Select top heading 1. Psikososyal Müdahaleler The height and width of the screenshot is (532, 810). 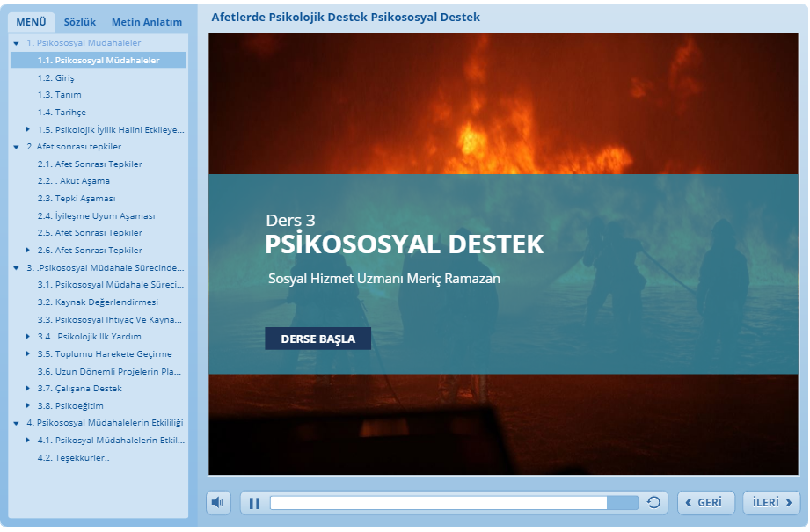(x=84, y=43)
